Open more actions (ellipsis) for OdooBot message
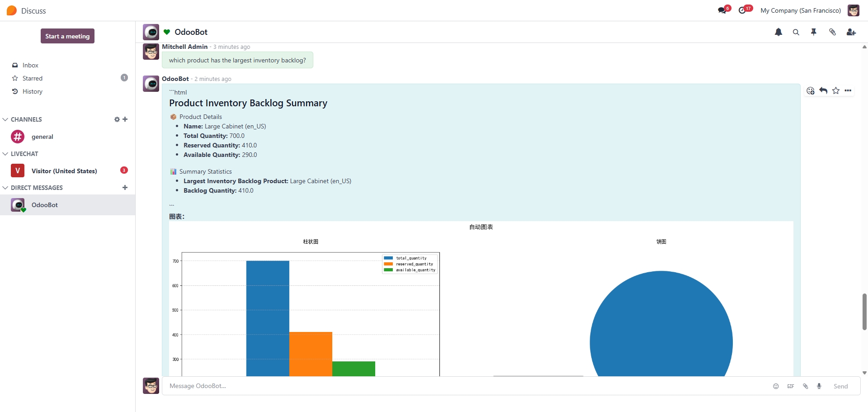Image resolution: width=868 pixels, height=412 pixels. (x=848, y=90)
